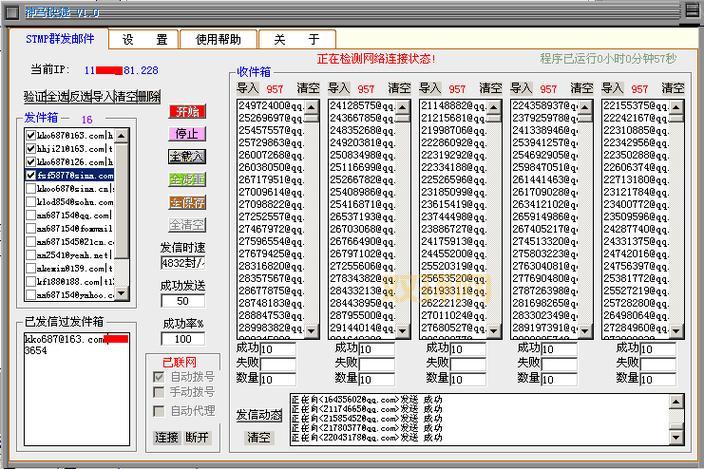Click the 成功率% field showing 100
704x469 pixels.
click(x=183, y=339)
